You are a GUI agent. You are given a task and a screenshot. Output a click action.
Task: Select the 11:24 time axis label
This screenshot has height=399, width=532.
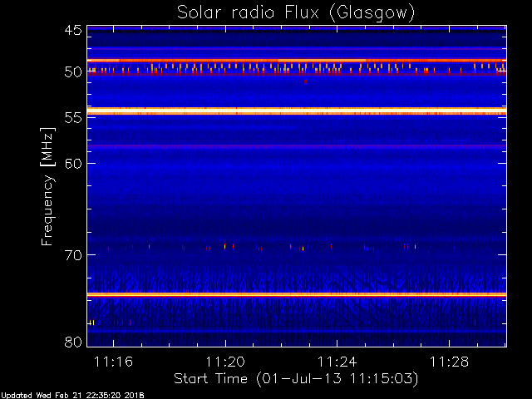[336, 362]
